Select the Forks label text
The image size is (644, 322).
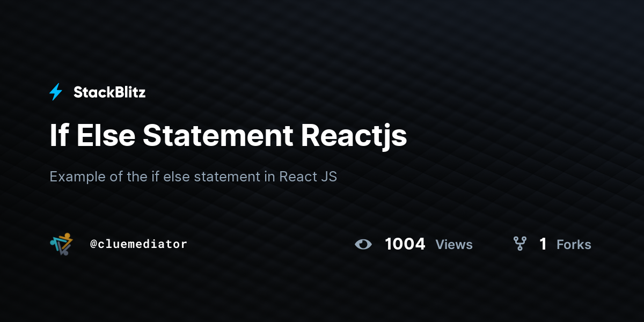click(574, 245)
